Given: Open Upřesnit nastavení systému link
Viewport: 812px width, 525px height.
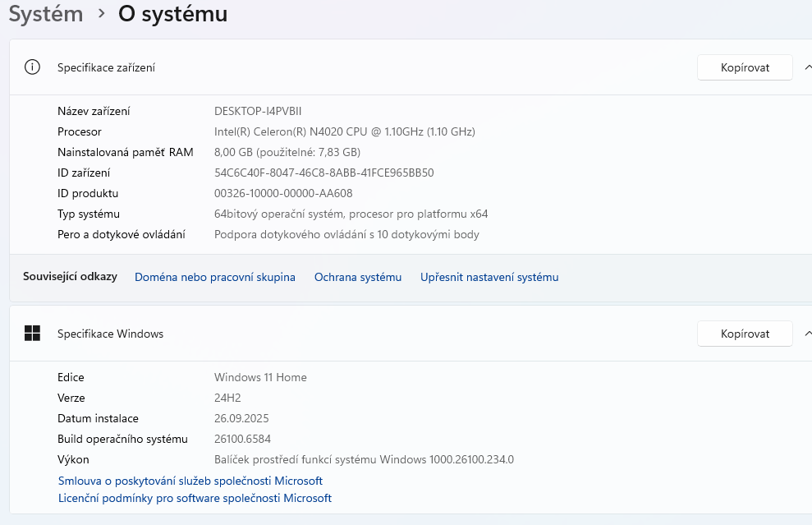Looking at the screenshot, I should pos(489,277).
